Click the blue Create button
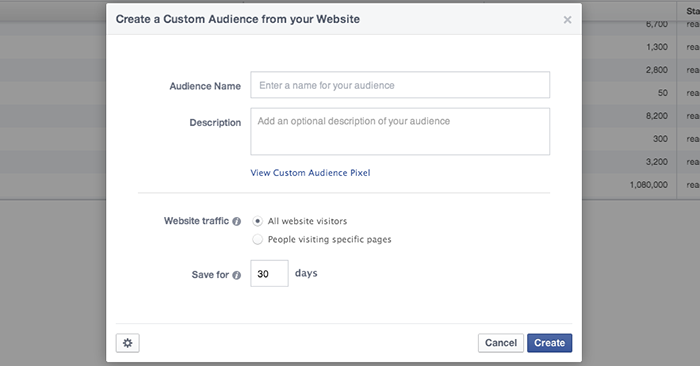 coord(550,343)
